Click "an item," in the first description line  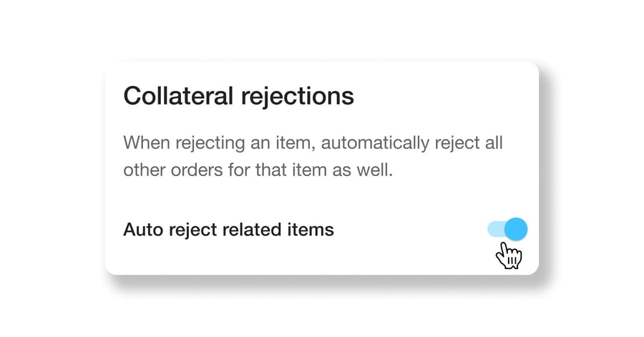click(x=275, y=142)
